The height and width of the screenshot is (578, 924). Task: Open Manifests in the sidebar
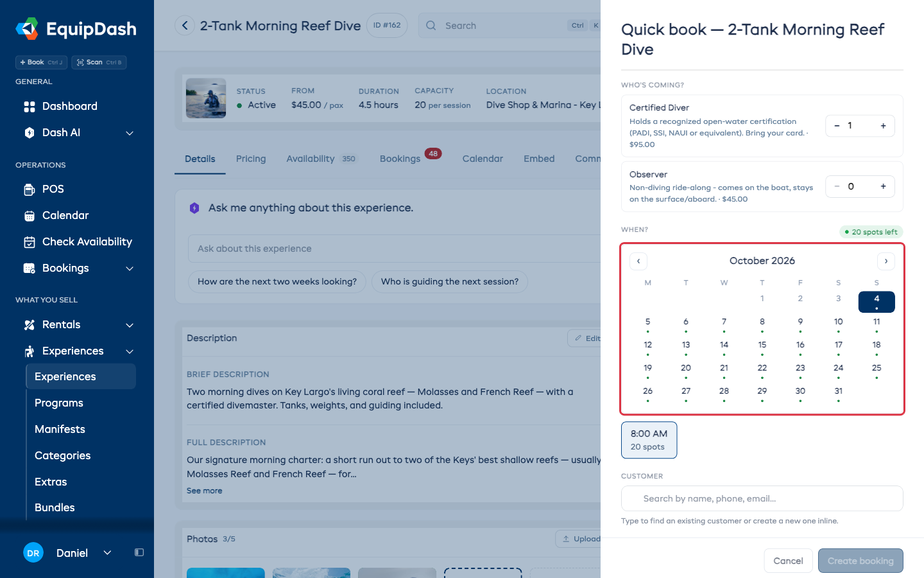tap(60, 429)
